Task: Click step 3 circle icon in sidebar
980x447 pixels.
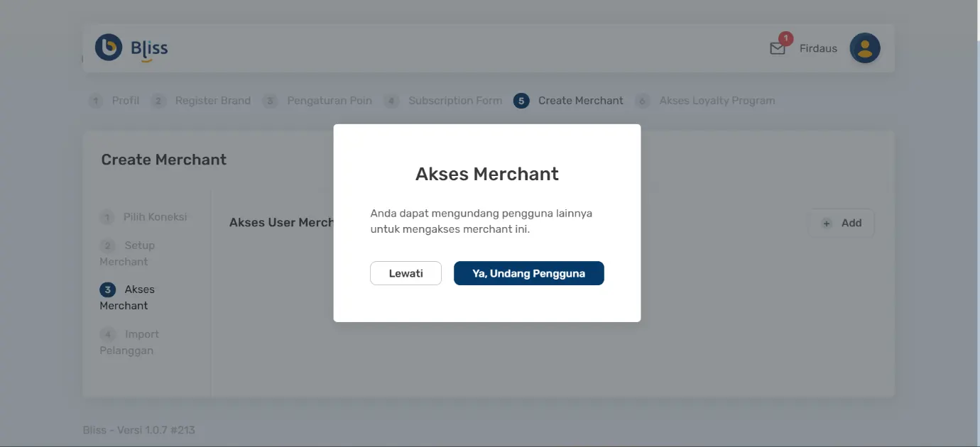Action: [107, 289]
